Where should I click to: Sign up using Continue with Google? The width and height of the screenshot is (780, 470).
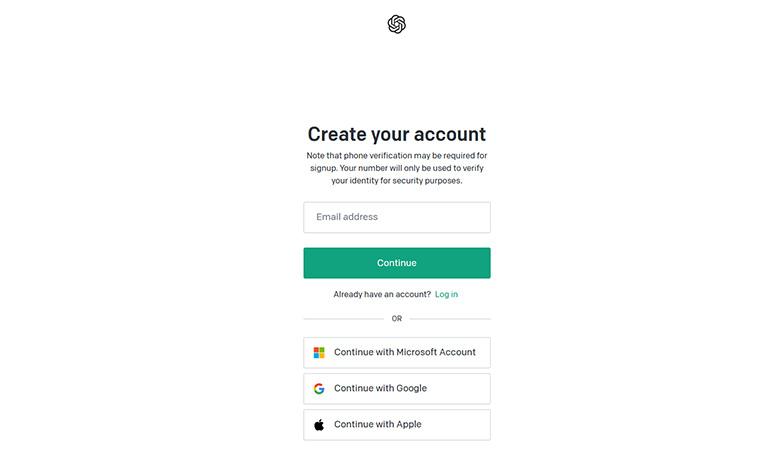pos(397,388)
